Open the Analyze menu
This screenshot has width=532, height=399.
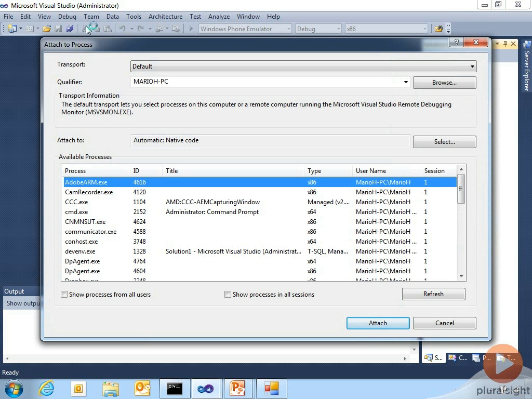(x=219, y=16)
